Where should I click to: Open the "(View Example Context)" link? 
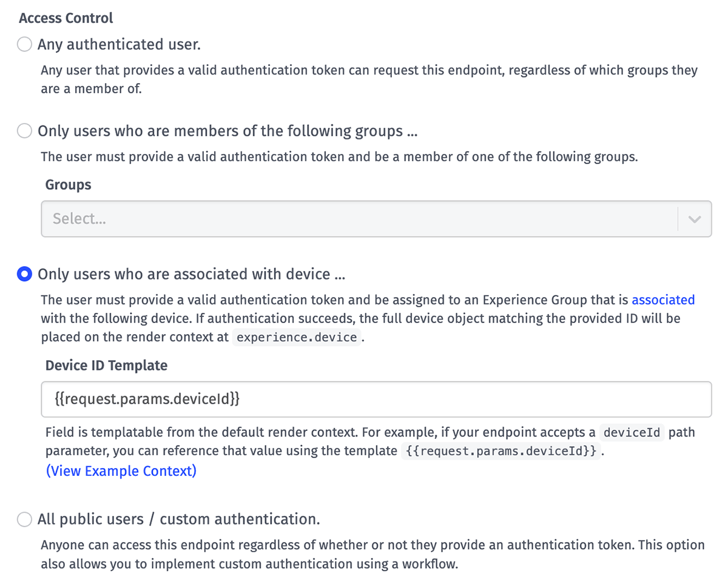click(121, 471)
